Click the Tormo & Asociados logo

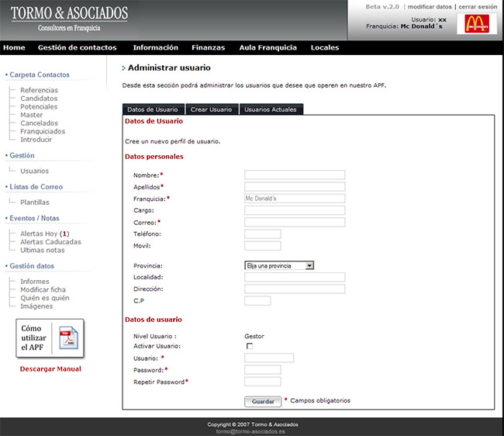pyautogui.click(x=70, y=19)
